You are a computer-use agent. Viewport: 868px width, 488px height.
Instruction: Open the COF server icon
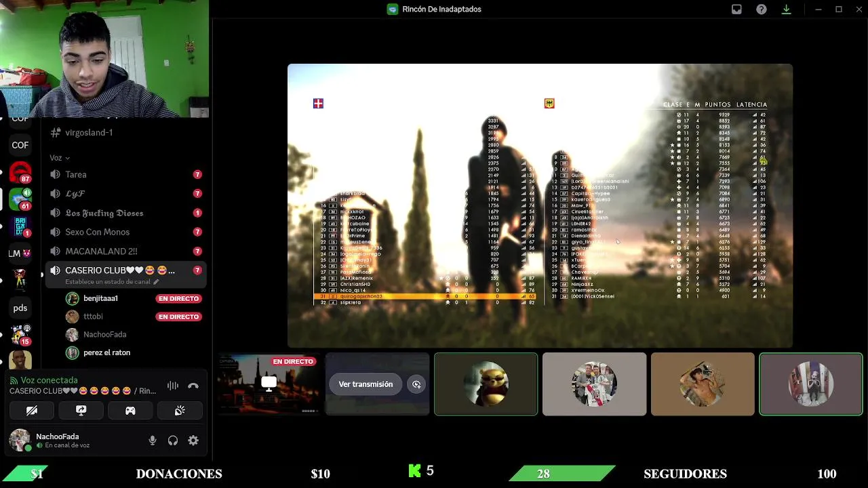[x=20, y=145]
